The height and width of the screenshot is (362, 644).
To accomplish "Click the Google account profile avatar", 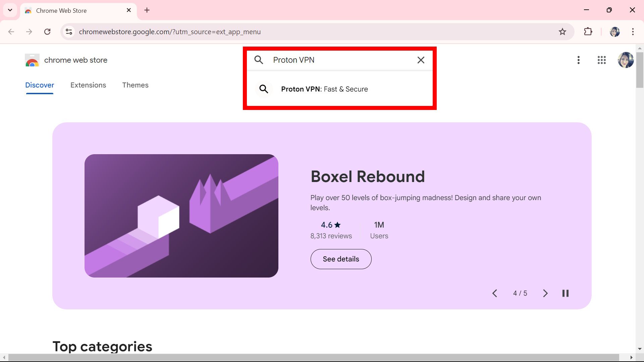I will (x=626, y=60).
